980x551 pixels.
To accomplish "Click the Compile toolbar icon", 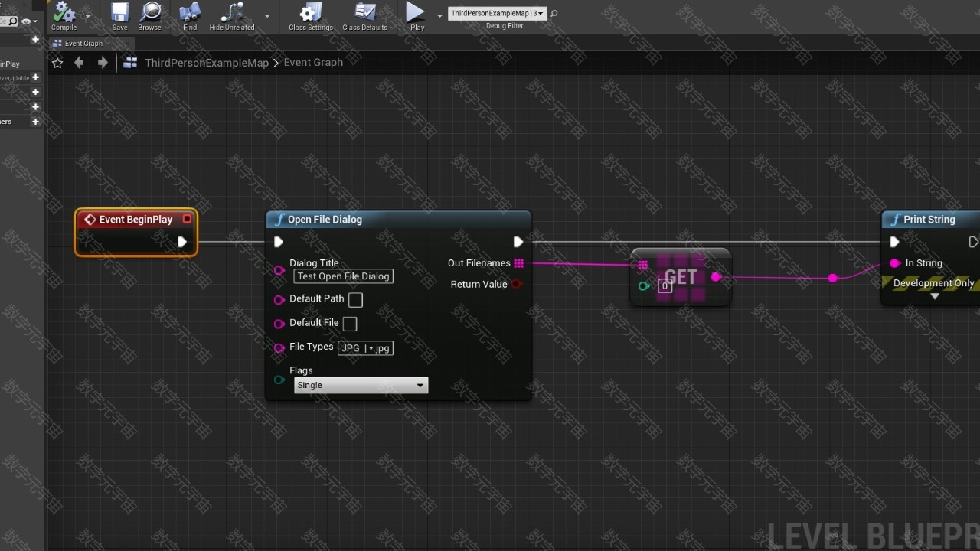I will point(64,13).
